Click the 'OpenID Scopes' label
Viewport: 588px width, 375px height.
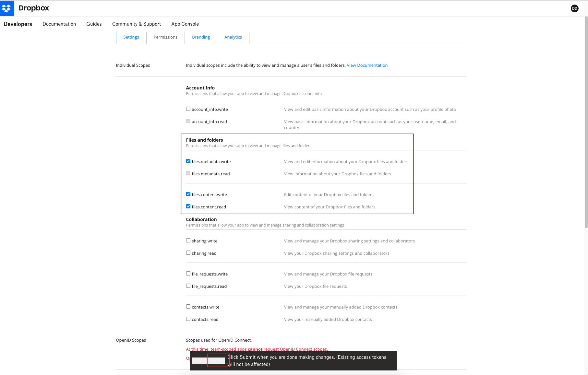point(131,340)
